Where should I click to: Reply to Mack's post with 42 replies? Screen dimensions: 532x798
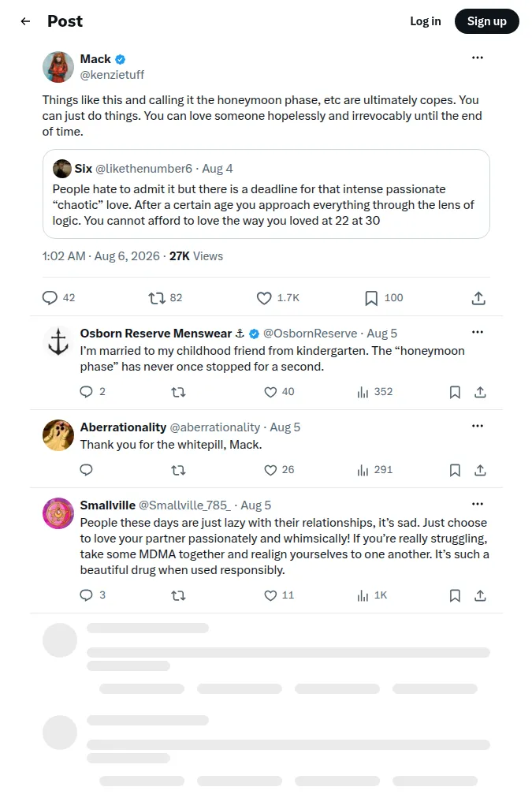coord(50,298)
